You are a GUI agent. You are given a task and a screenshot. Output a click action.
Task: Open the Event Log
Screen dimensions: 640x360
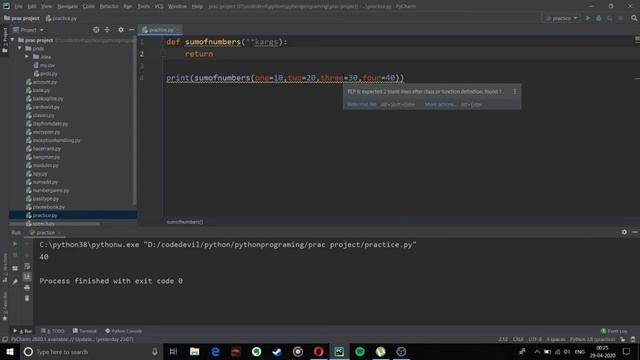[x=614, y=331]
